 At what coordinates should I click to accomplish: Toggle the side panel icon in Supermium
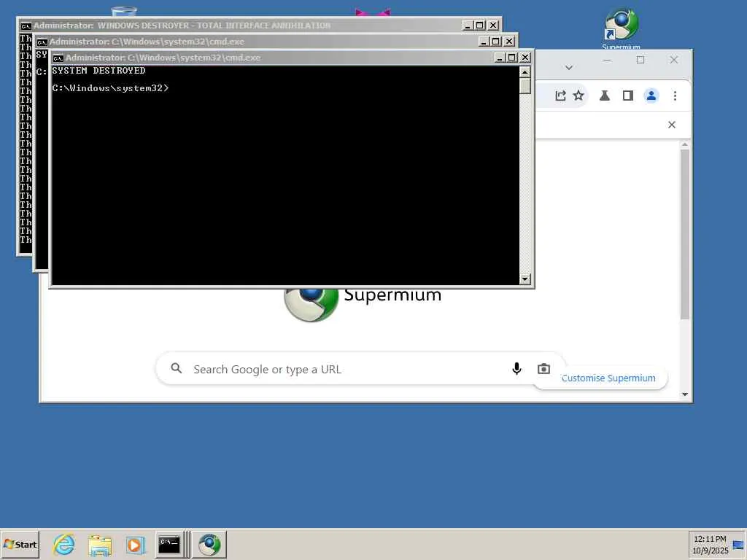628,96
